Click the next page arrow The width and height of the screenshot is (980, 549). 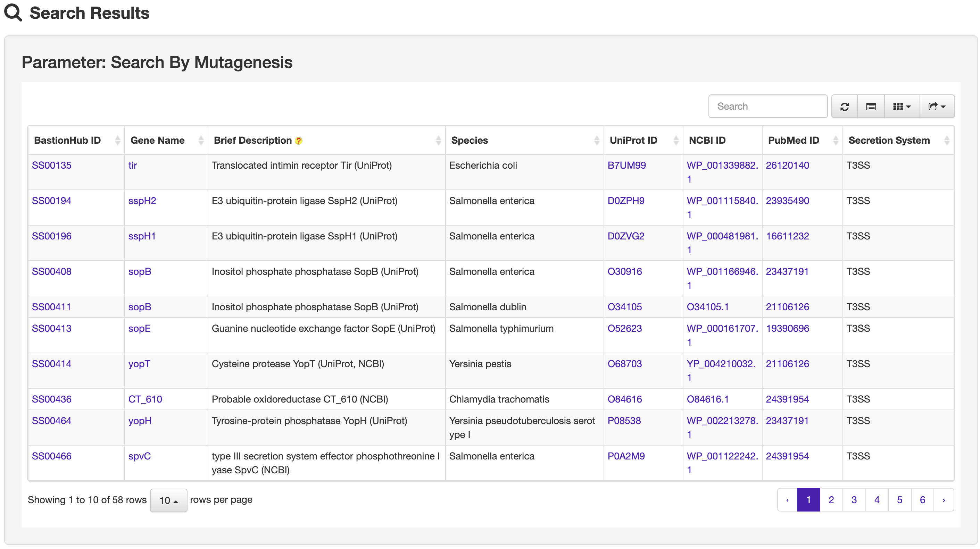pos(944,500)
